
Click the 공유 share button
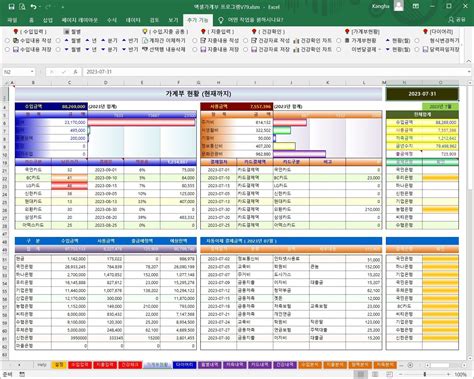[x=457, y=20]
